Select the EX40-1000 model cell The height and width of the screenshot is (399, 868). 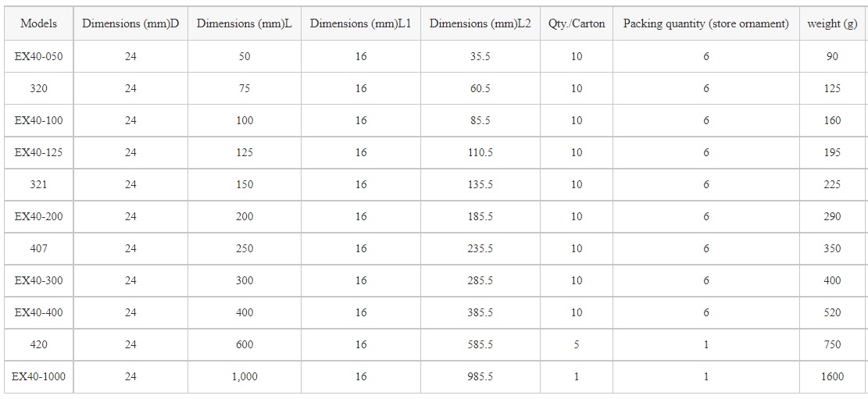coord(38,376)
